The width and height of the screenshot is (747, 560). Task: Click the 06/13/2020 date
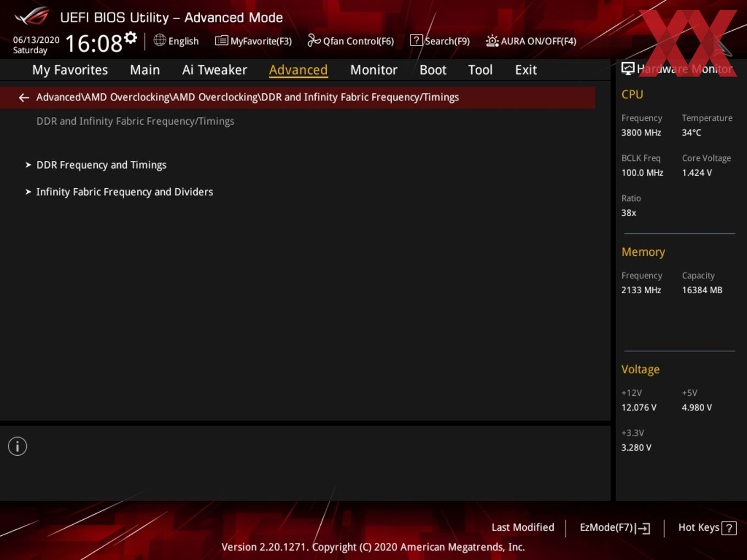pyautogui.click(x=36, y=40)
